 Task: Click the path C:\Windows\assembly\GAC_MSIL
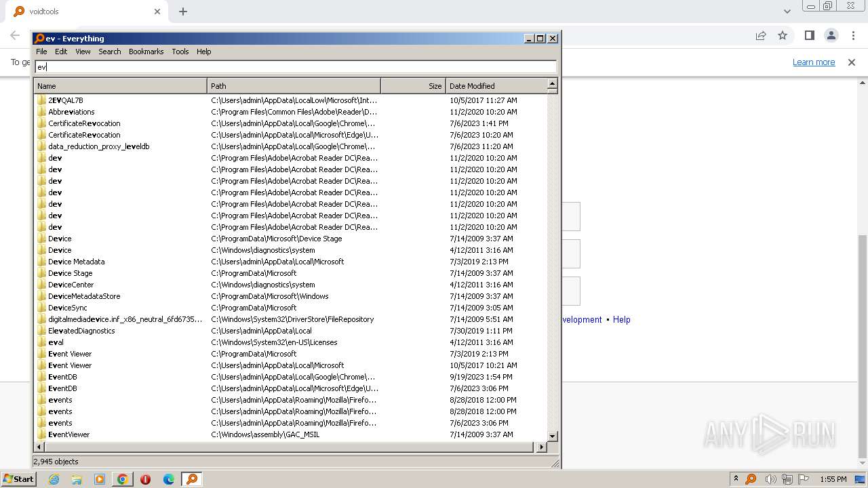[x=265, y=434]
